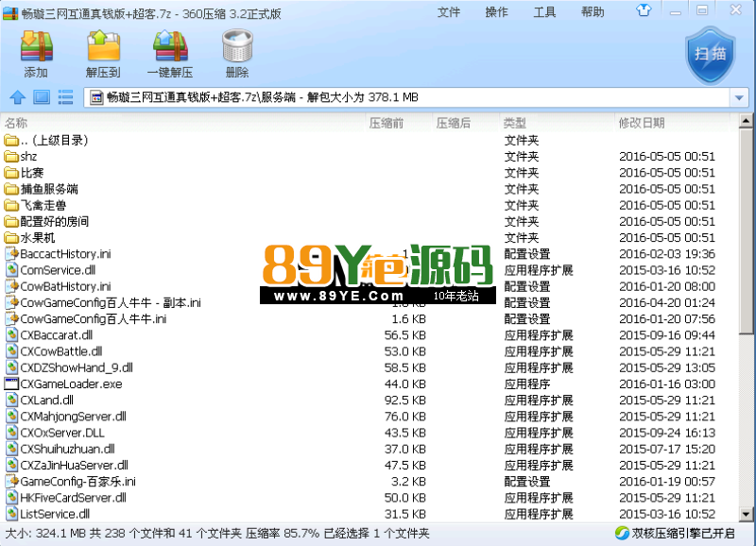Select the 比赛 folder icon

(x=11, y=173)
